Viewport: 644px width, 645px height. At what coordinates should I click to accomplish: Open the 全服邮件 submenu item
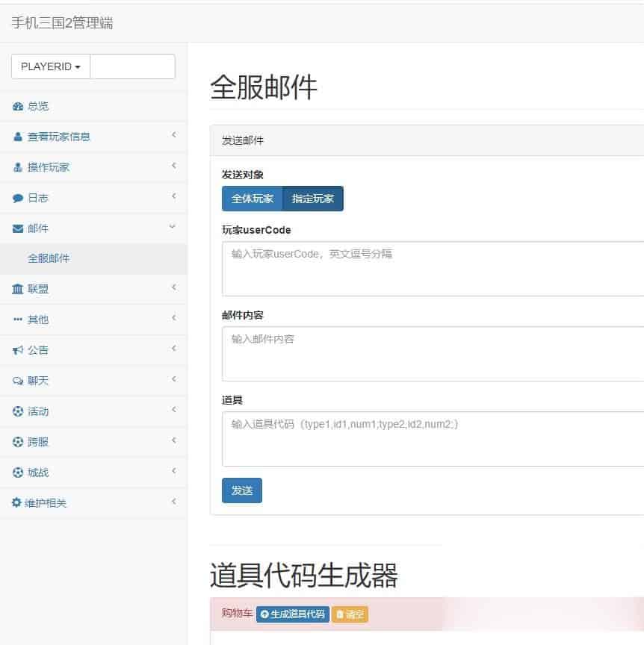tap(93, 259)
